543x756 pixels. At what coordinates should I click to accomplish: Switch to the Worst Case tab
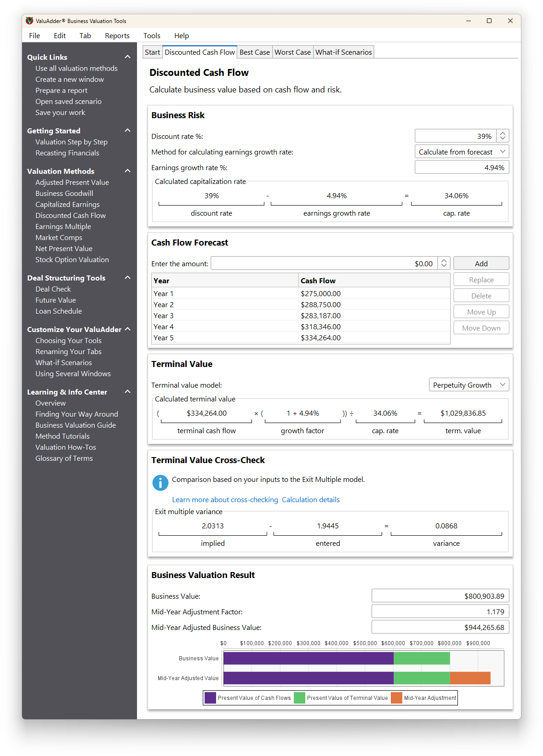(292, 52)
